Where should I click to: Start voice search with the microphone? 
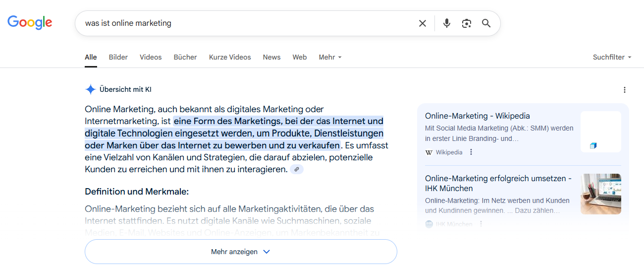[447, 23]
